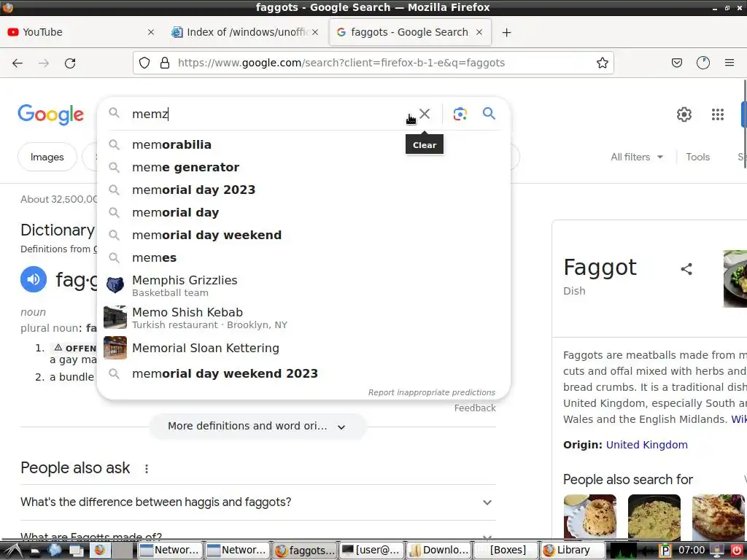Click the red power icon in tray
747x560 pixels.
tap(737, 551)
